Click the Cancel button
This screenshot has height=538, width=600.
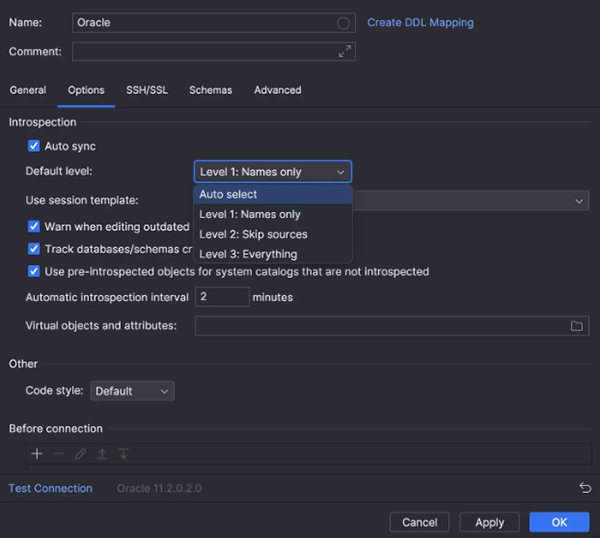pyautogui.click(x=419, y=522)
